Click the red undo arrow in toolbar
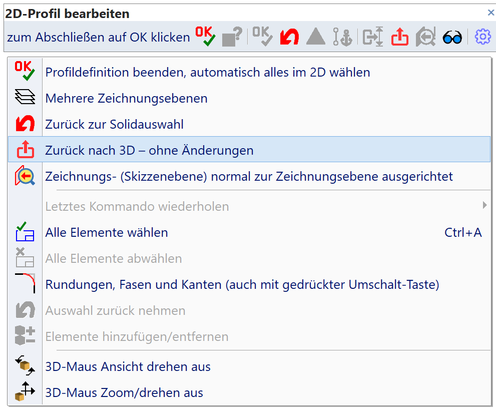496x410 pixels. (289, 37)
